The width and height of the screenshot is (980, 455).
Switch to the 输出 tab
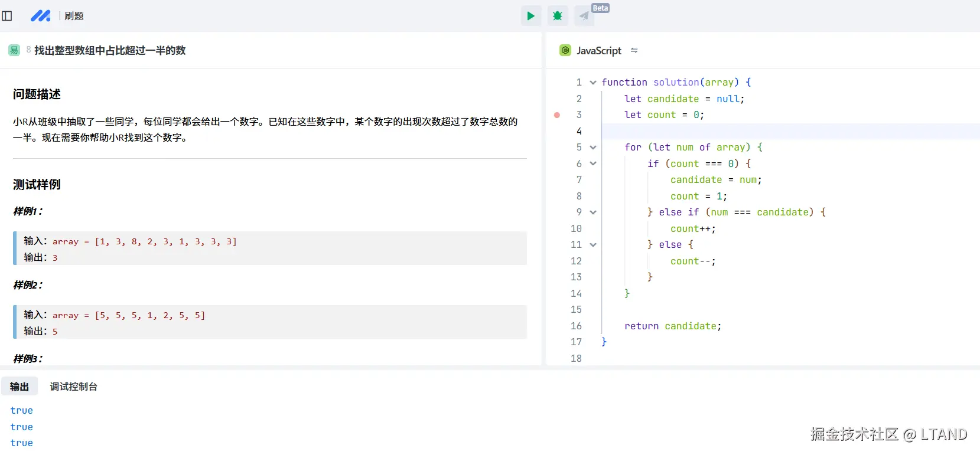[19, 387]
